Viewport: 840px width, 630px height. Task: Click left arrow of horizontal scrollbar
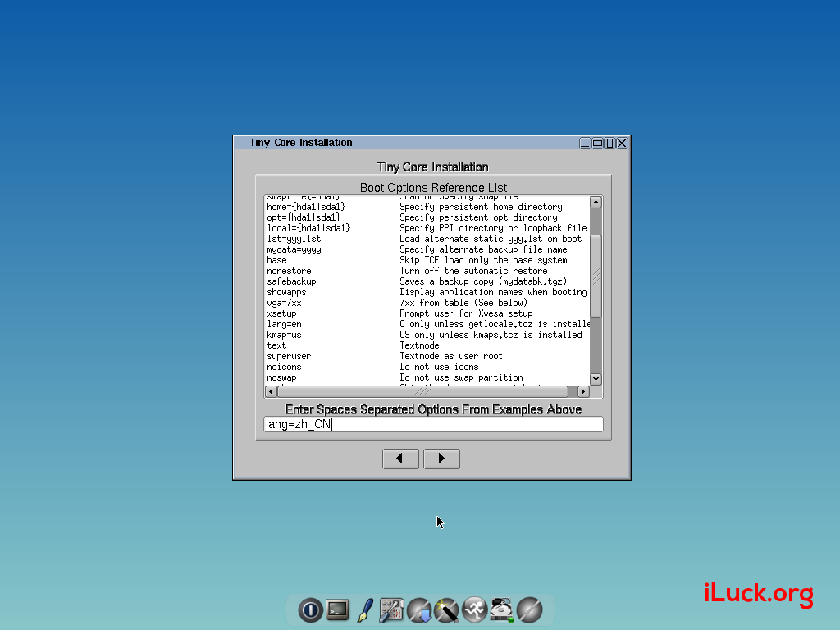coord(271,391)
